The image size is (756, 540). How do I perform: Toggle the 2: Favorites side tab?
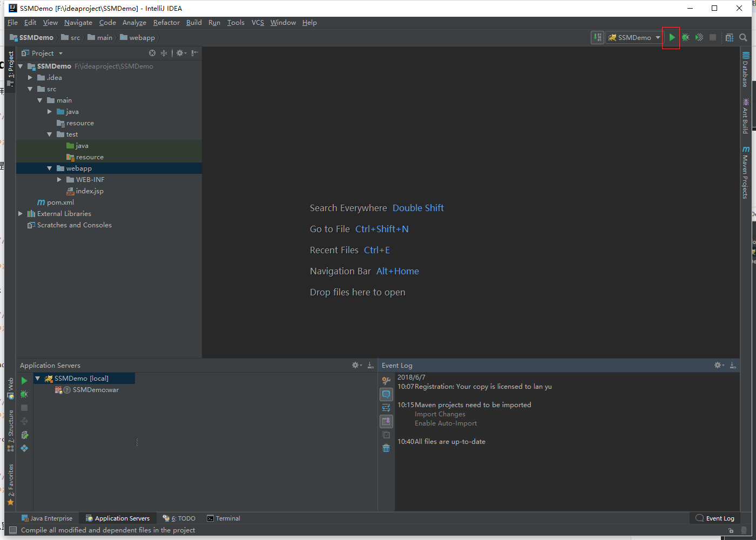pos(10,484)
